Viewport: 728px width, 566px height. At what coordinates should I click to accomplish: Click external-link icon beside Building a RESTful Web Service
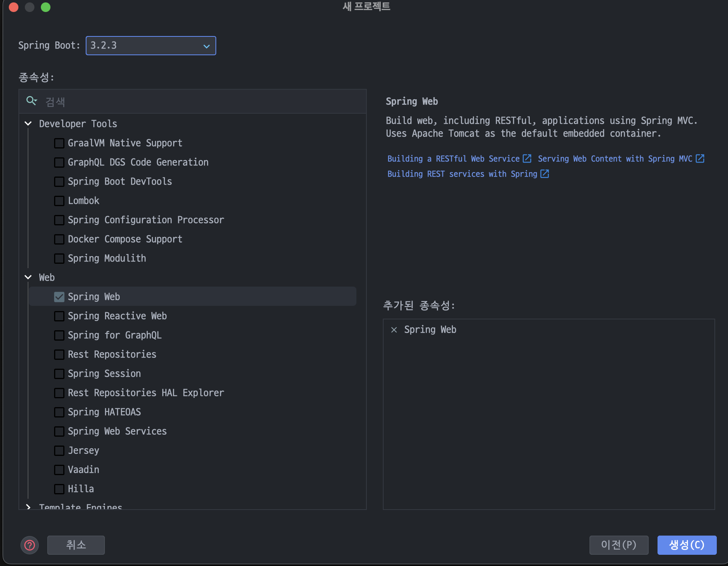coord(527,159)
